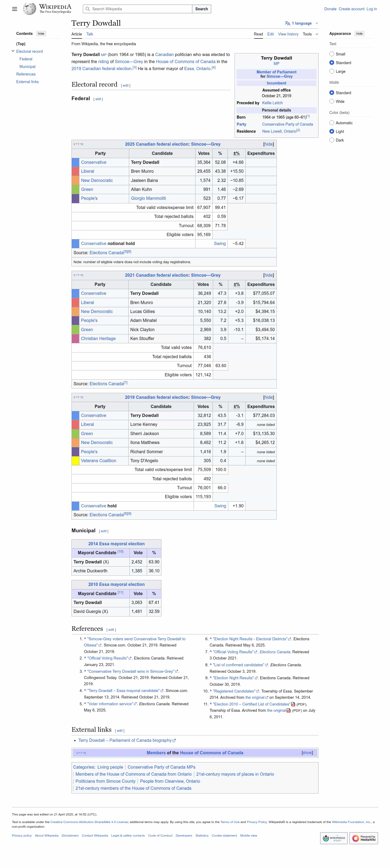Screen dimensions: 390x868
Task: Click the Wikipedia globe logo
Action: [x=29, y=9]
